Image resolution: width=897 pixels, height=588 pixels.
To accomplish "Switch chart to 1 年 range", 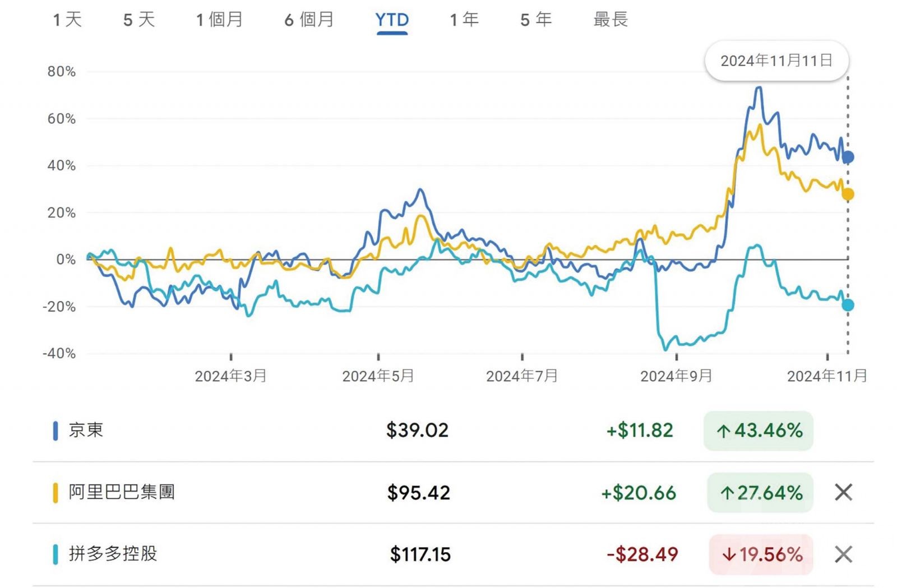I will tap(464, 20).
